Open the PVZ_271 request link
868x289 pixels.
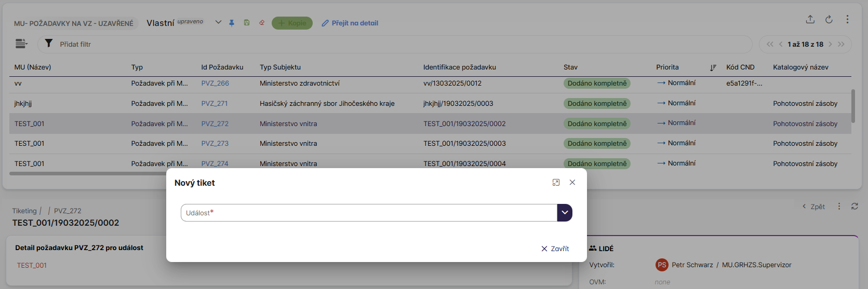(x=215, y=103)
